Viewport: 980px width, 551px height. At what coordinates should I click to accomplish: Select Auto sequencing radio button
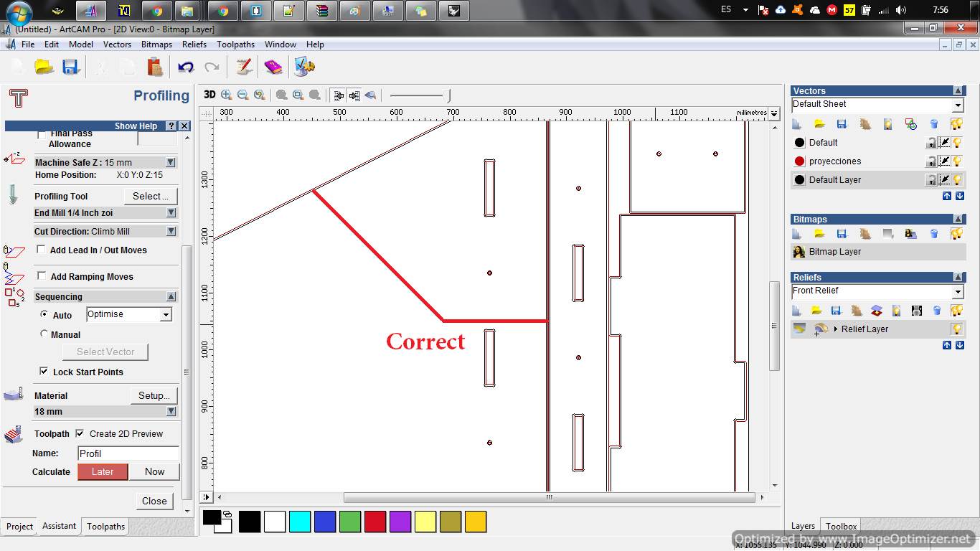(x=44, y=314)
